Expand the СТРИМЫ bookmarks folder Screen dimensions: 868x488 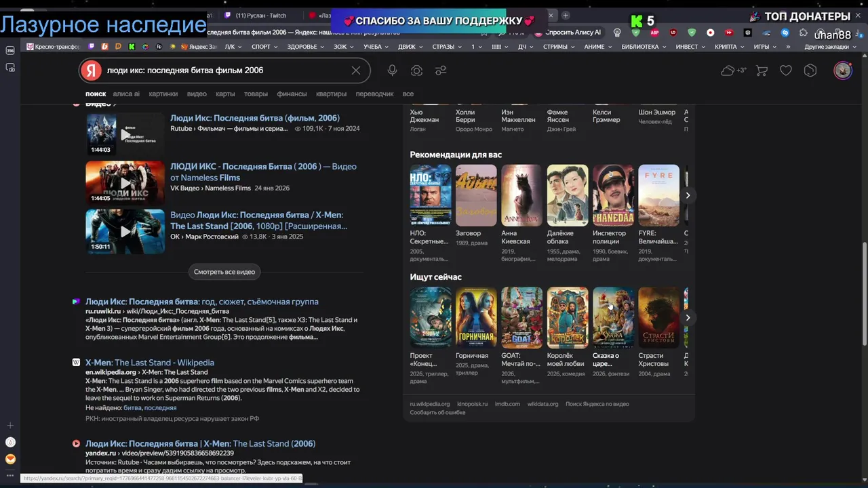coord(559,47)
